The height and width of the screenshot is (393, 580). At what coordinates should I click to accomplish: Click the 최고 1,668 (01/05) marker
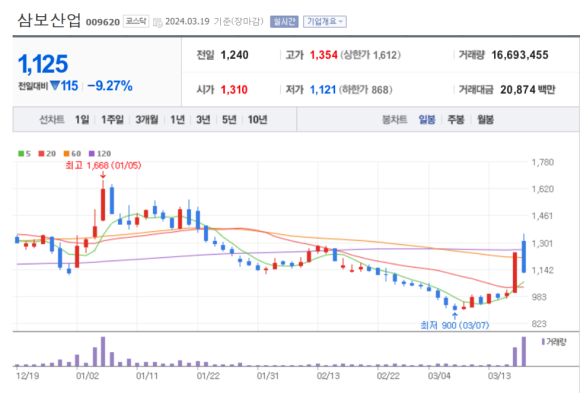click(103, 165)
